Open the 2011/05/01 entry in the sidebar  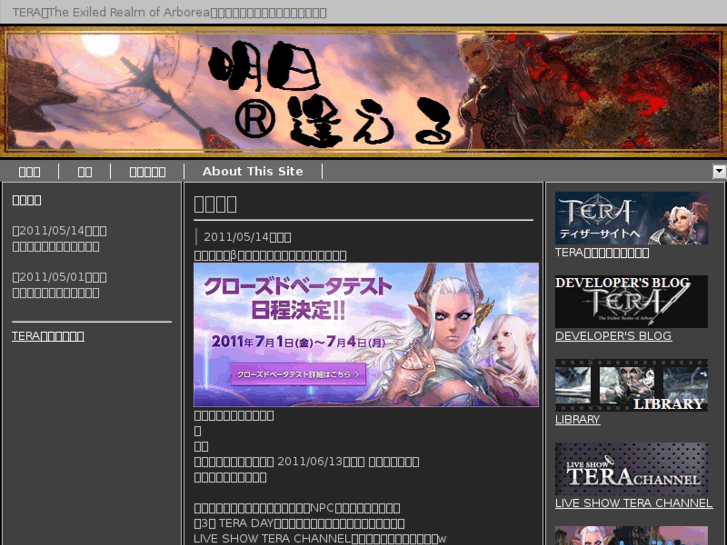(x=59, y=285)
